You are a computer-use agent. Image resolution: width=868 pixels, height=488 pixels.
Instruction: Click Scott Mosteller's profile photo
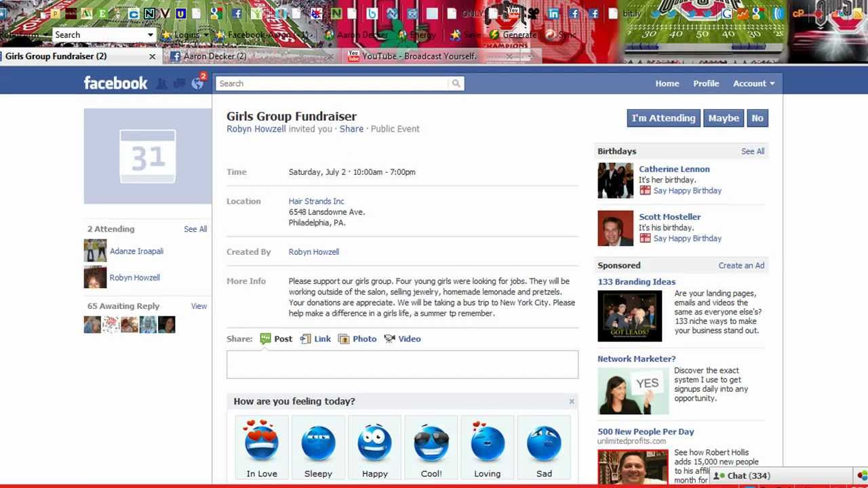point(615,228)
